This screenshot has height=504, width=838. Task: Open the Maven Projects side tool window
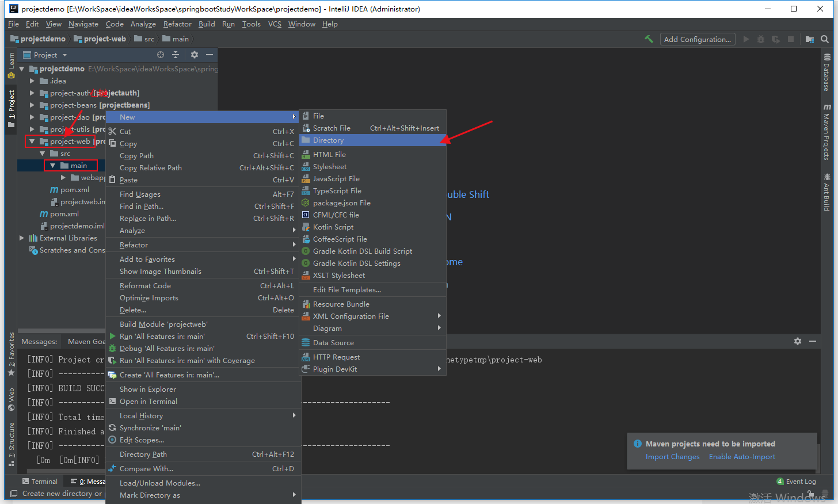click(x=826, y=132)
